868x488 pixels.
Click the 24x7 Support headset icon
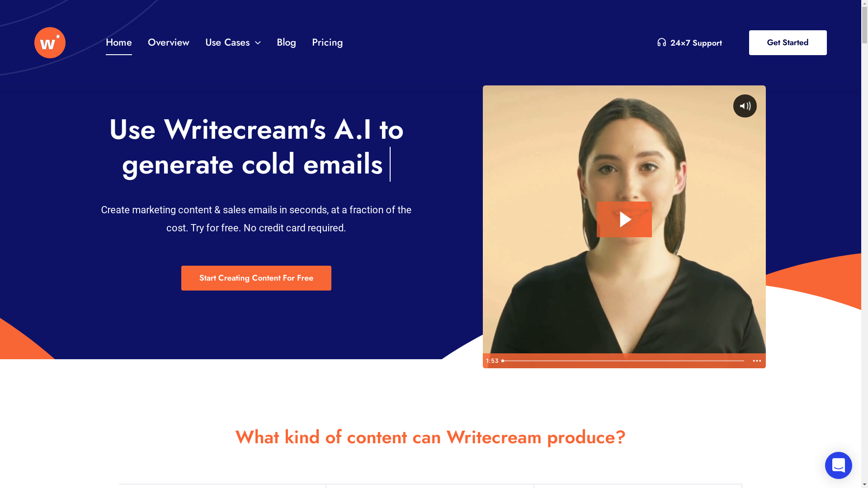pos(661,42)
